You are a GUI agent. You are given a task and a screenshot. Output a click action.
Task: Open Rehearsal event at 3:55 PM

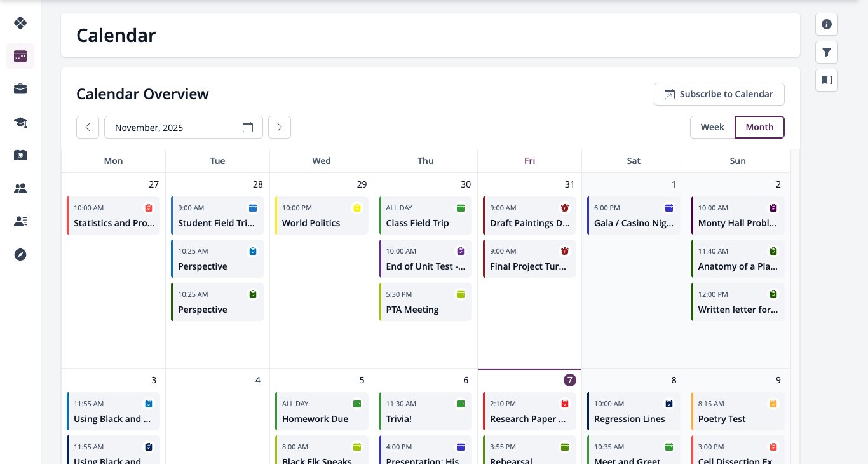point(529,449)
